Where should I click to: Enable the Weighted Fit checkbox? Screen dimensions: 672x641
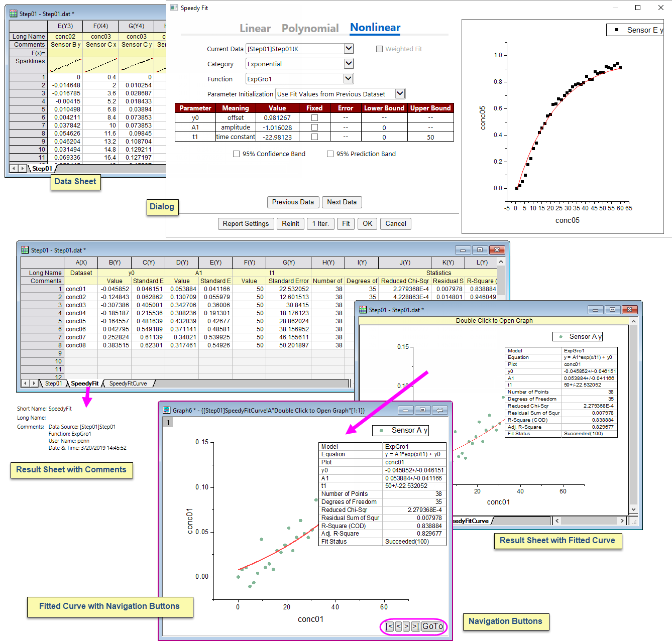380,49
